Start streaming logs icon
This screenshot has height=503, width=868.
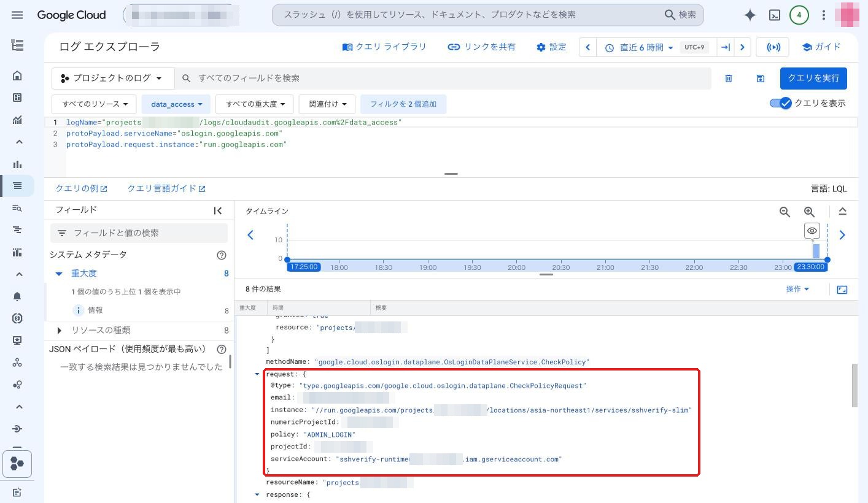click(772, 47)
